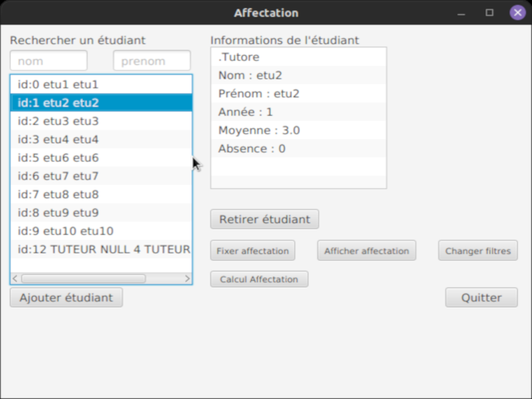Open Changer filtres
Screen dimensions: 532x399
pyautogui.click(x=478, y=251)
